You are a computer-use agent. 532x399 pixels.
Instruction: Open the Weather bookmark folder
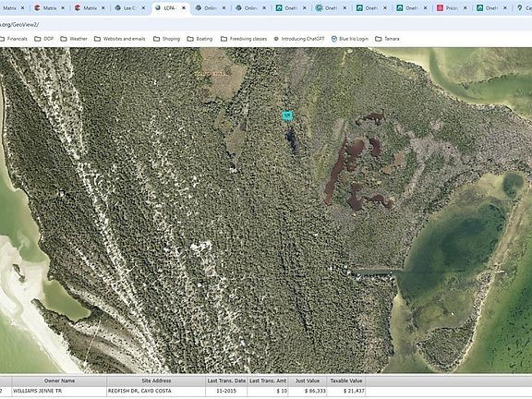tap(74, 39)
